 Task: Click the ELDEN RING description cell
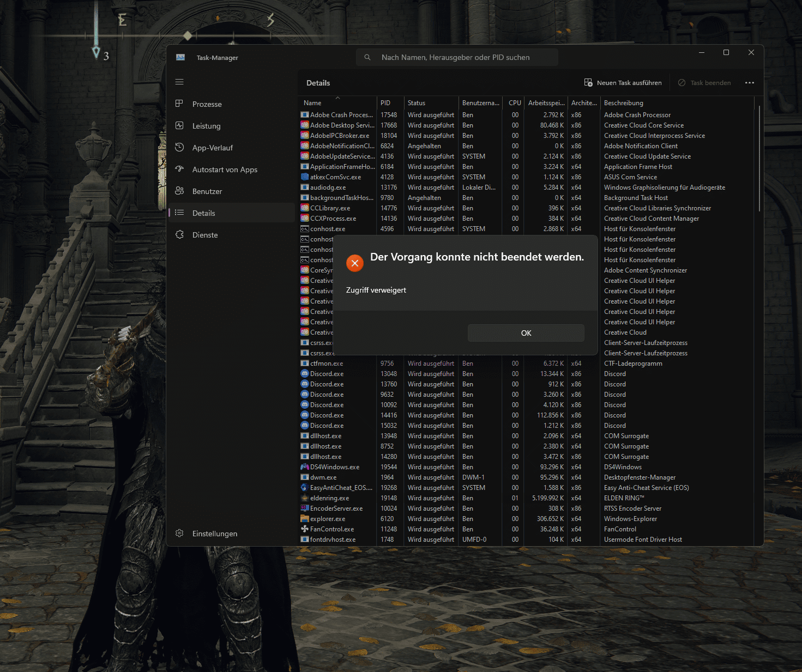pyautogui.click(x=624, y=498)
